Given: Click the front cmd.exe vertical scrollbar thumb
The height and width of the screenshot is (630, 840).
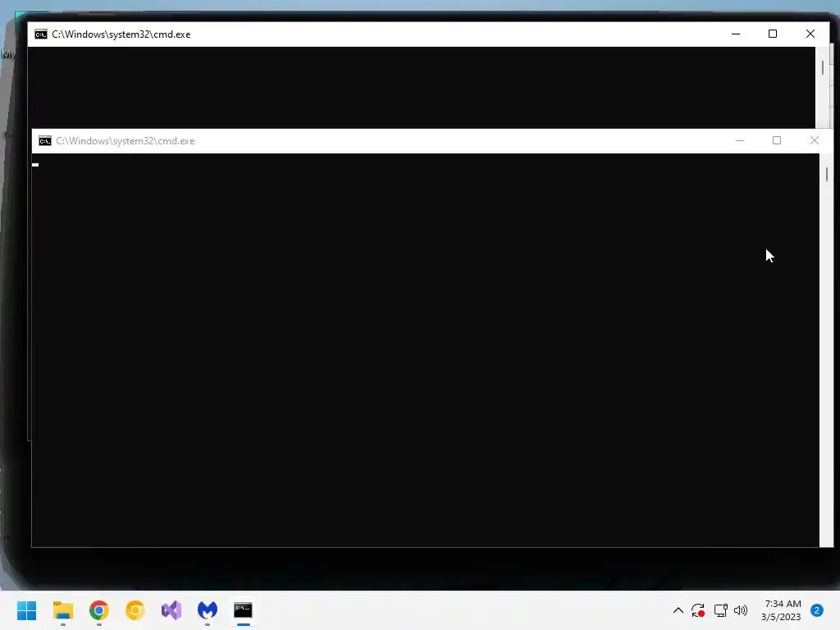Looking at the screenshot, I should (x=827, y=174).
